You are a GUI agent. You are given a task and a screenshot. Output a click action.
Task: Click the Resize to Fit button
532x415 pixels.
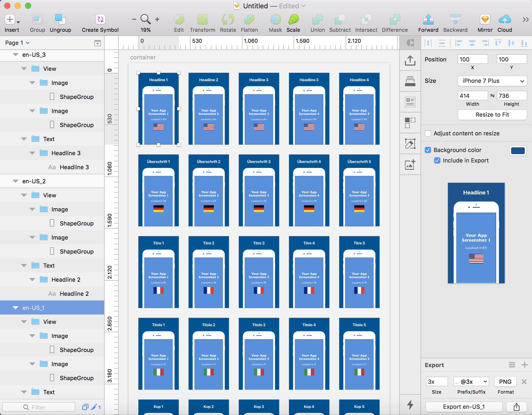point(492,115)
